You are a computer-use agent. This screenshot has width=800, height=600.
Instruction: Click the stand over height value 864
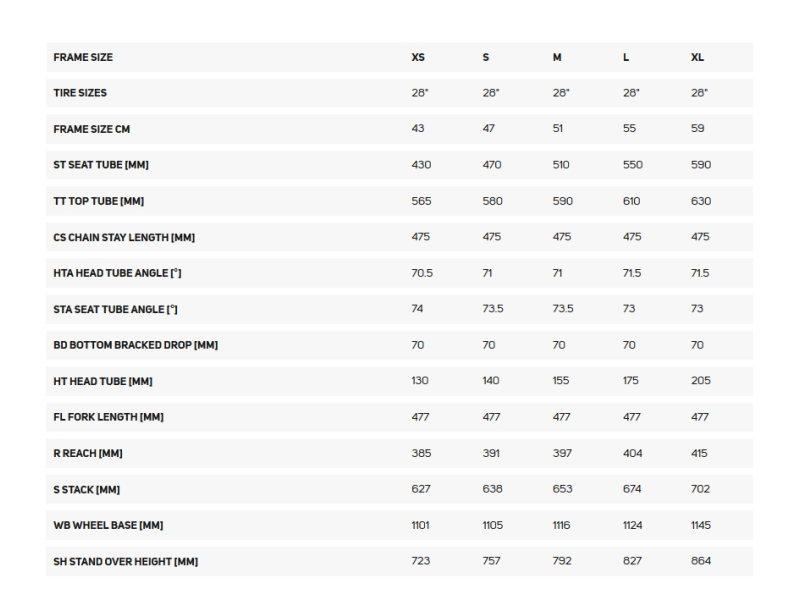tap(701, 561)
